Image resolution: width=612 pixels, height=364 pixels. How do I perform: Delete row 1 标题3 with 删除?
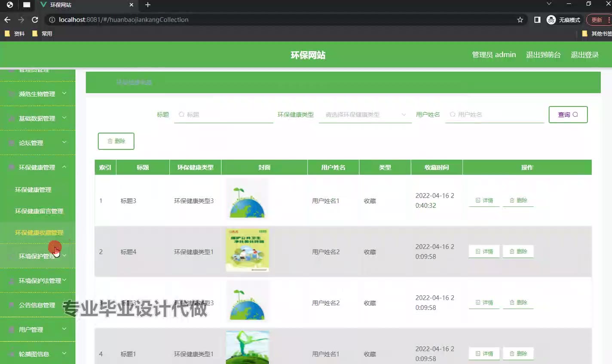click(518, 200)
